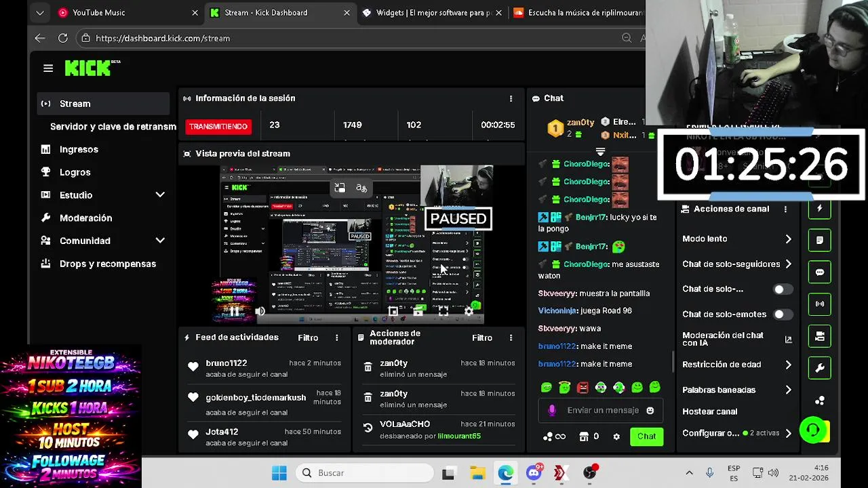
Task: Send message with green Chat button
Action: click(x=646, y=436)
